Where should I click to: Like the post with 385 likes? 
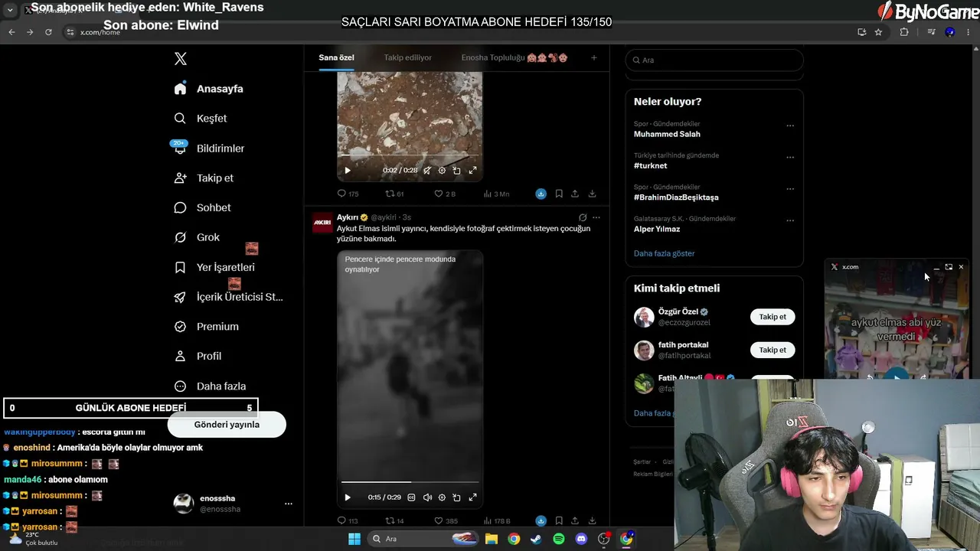click(x=446, y=521)
